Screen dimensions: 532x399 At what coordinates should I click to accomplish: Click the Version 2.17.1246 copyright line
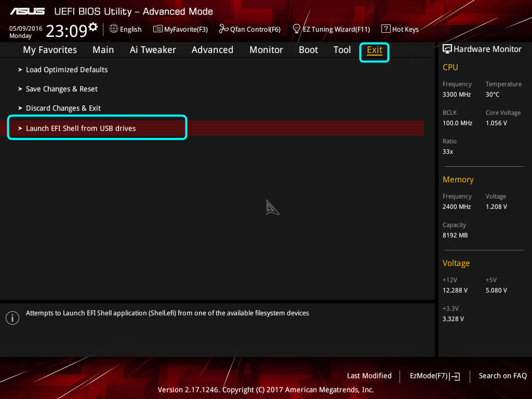point(265,390)
